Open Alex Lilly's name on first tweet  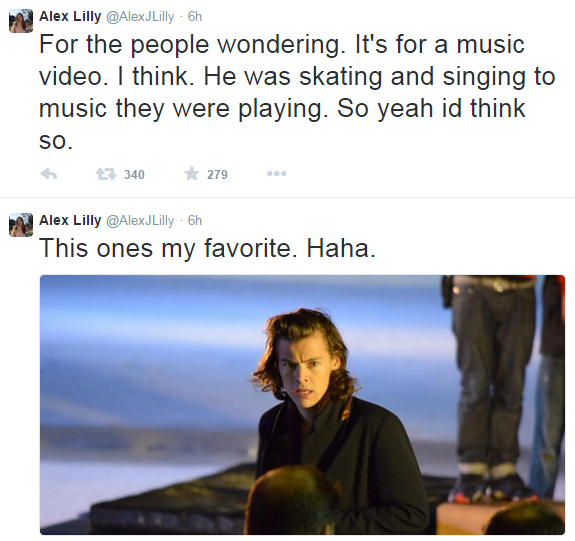(70, 17)
